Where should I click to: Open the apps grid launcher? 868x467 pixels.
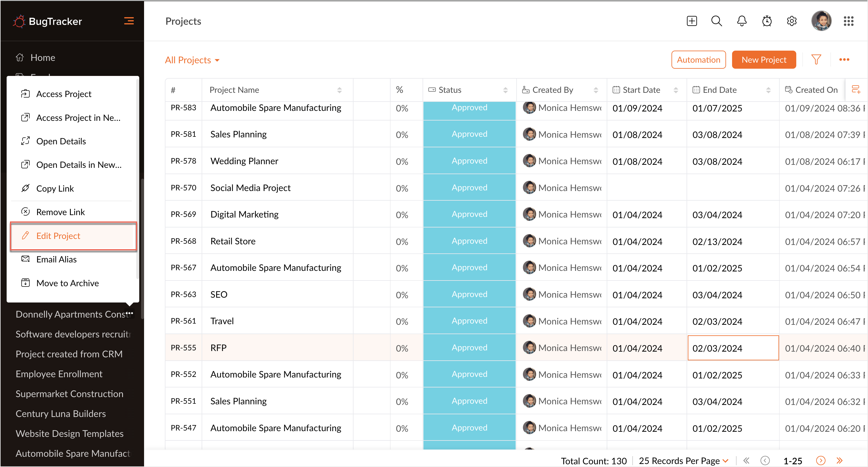point(848,21)
